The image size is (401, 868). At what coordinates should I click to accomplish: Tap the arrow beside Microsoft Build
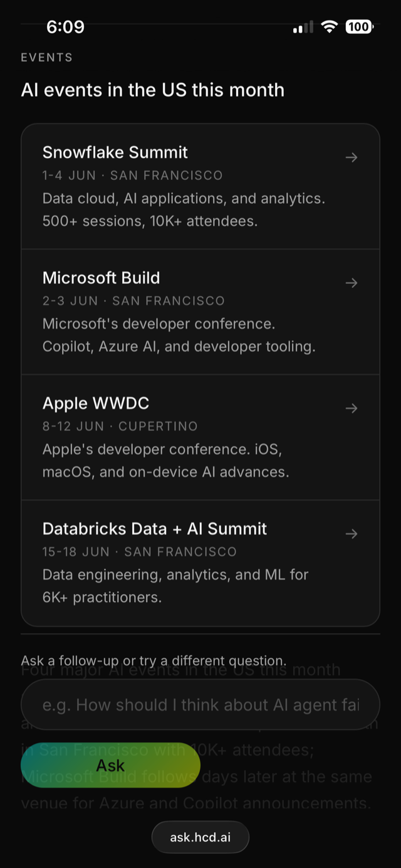tap(352, 283)
